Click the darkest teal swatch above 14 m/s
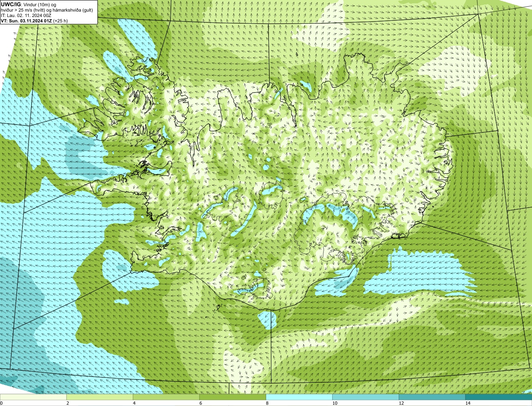The image size is (532, 406). 499,397
